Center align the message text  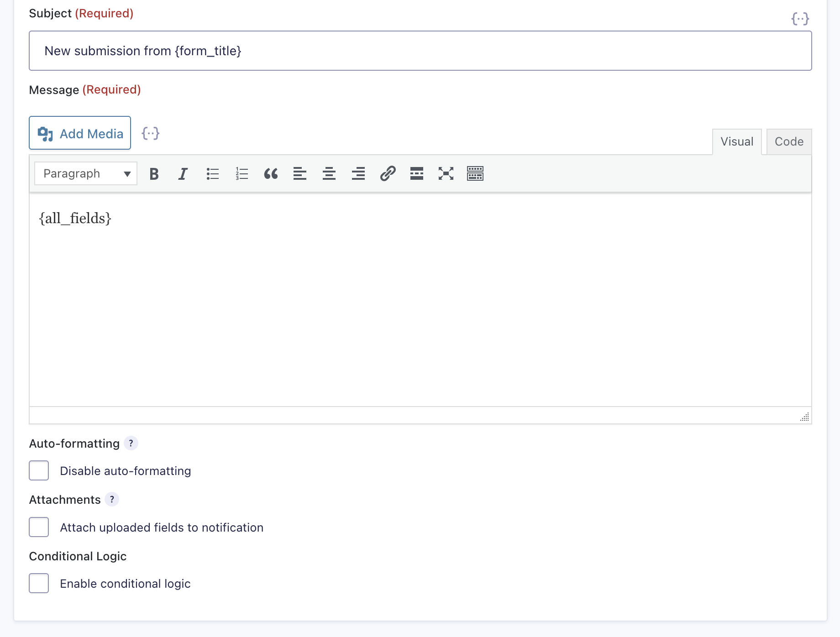pyautogui.click(x=329, y=174)
